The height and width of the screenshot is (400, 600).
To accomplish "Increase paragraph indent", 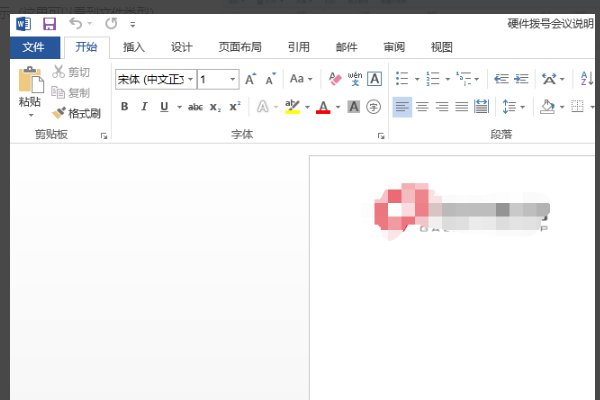I will [521, 79].
